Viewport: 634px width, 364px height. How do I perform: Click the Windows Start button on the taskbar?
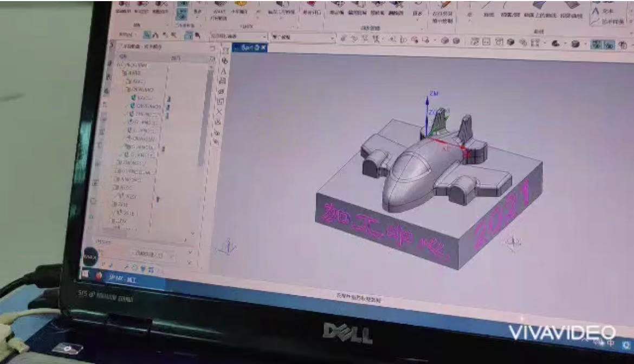[x=85, y=274]
